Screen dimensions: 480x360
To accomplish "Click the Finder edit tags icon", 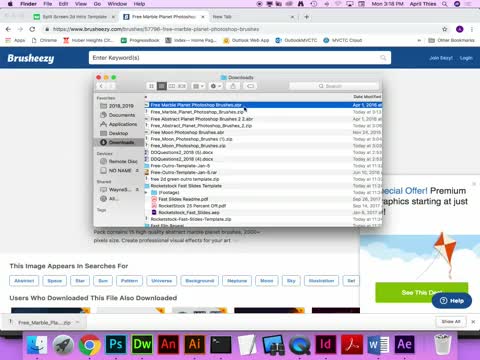I will pos(250,86).
